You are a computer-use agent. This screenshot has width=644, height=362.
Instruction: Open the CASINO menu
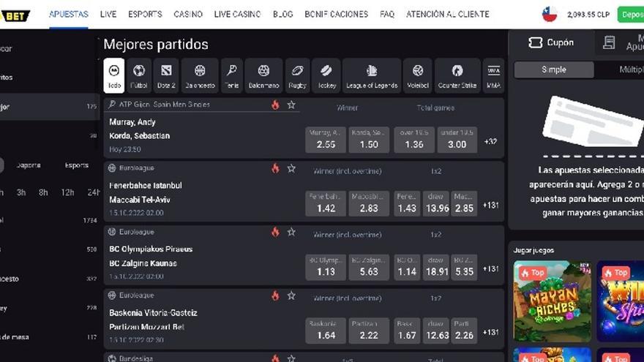pos(187,15)
